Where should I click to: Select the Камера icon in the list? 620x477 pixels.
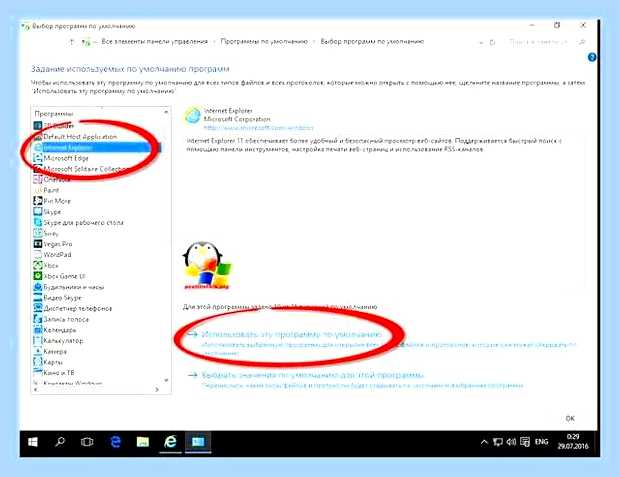pos(38,351)
